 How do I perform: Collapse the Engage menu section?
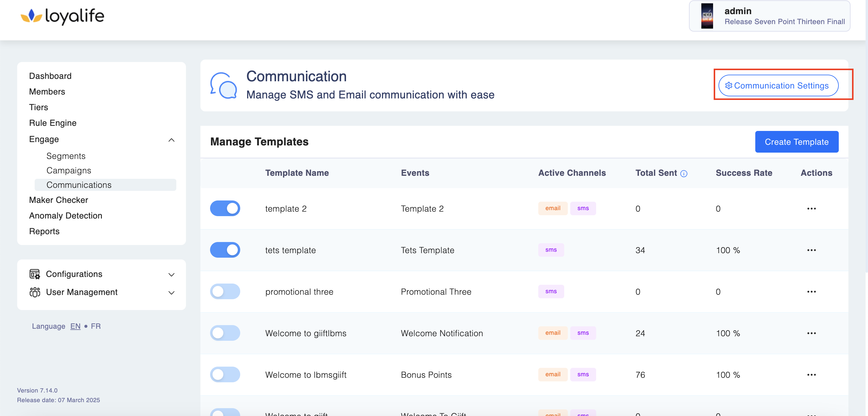(x=171, y=140)
